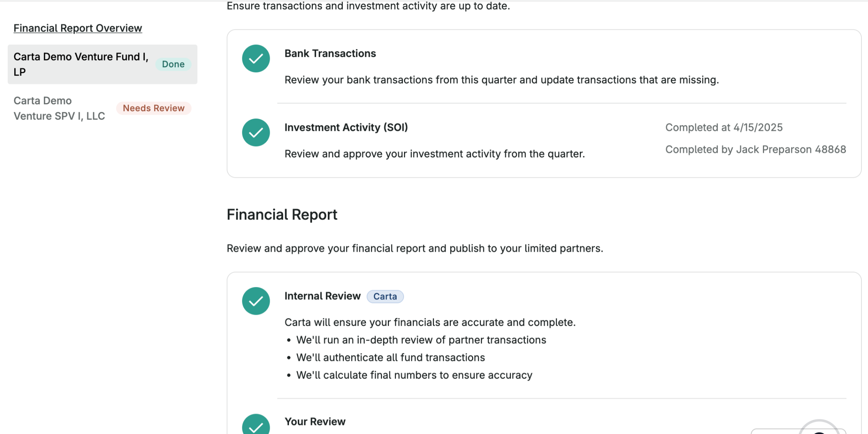The height and width of the screenshot is (434, 868).
Task: Click the Completed by Jack Preparson link
Action: pos(755,149)
